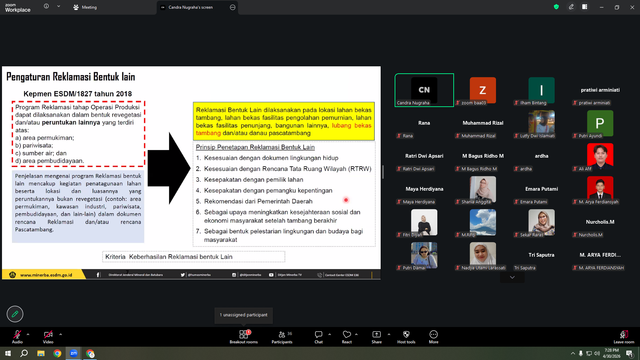Click the 'Muhammad Rizal' participant name
Viewport: 640px width, 360px height.
483,123
